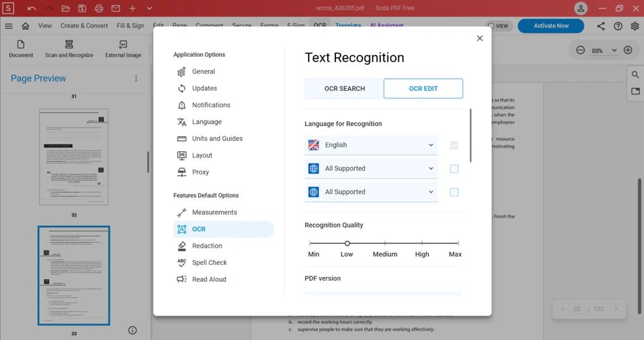Enable the third language checkbox

pyautogui.click(x=454, y=192)
